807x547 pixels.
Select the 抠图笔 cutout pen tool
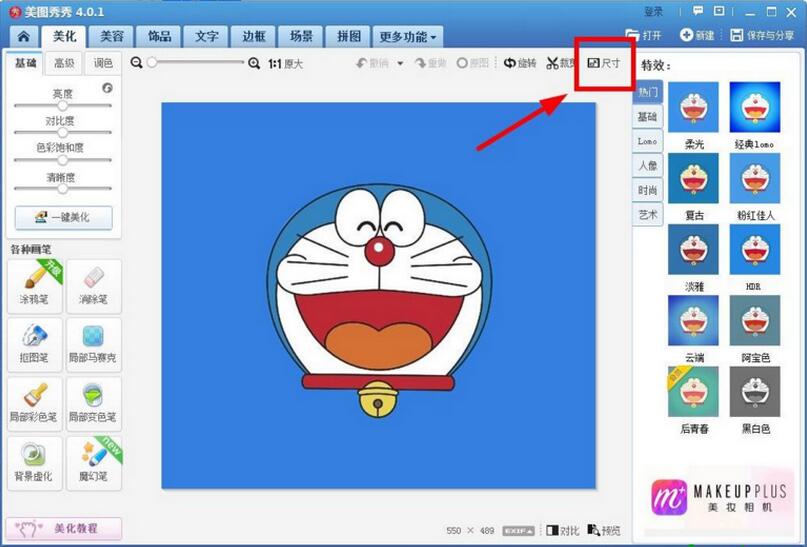[x=34, y=345]
